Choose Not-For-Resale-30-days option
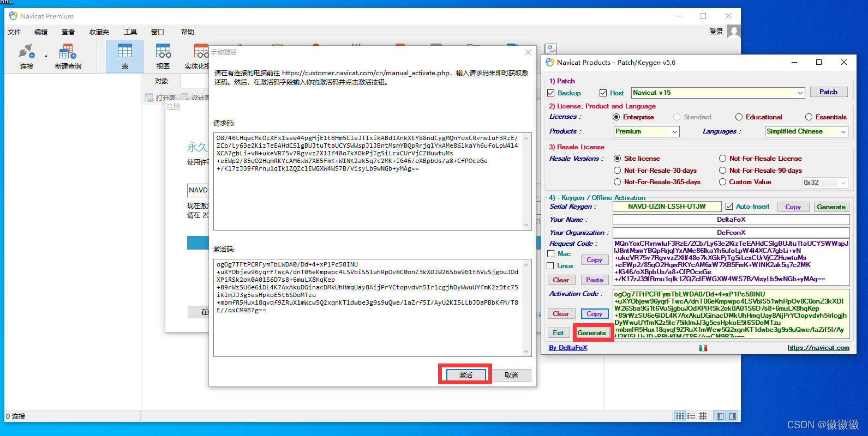868x436 pixels. (618, 171)
